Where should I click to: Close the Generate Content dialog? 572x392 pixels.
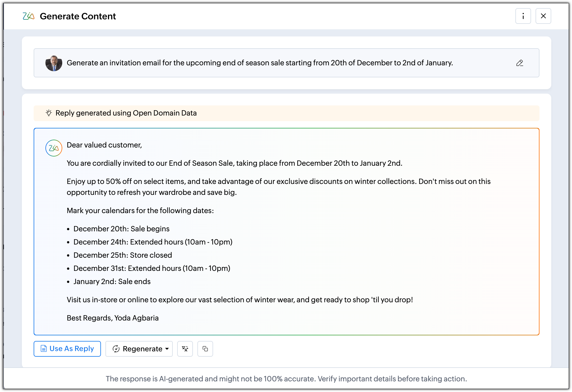(543, 16)
